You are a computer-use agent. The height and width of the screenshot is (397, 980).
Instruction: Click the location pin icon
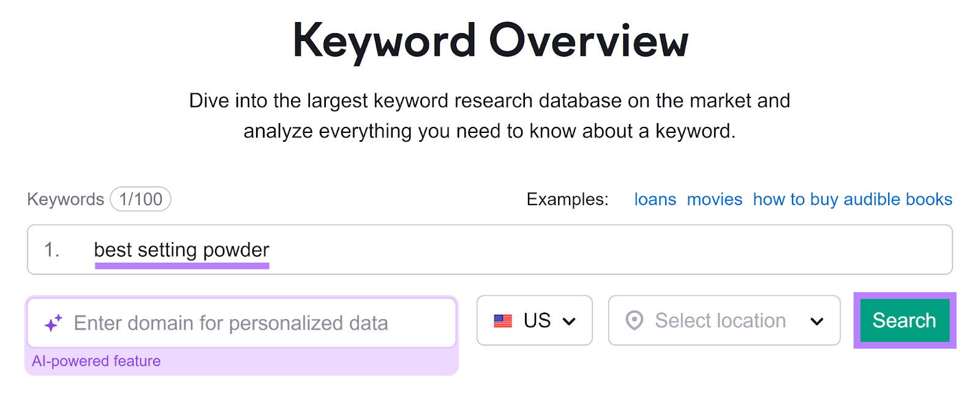click(634, 320)
